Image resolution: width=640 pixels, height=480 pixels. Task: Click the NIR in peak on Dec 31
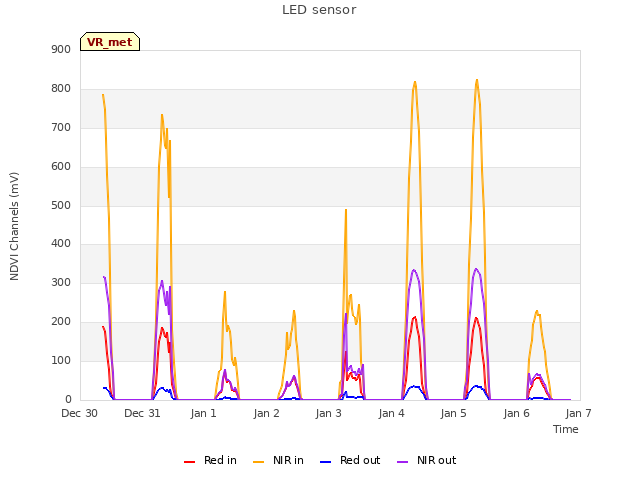[x=162, y=115]
